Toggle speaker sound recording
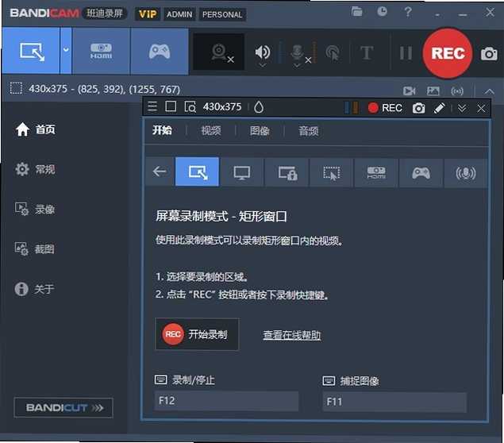Image resolution: width=504 pixels, height=443 pixels. click(x=262, y=52)
